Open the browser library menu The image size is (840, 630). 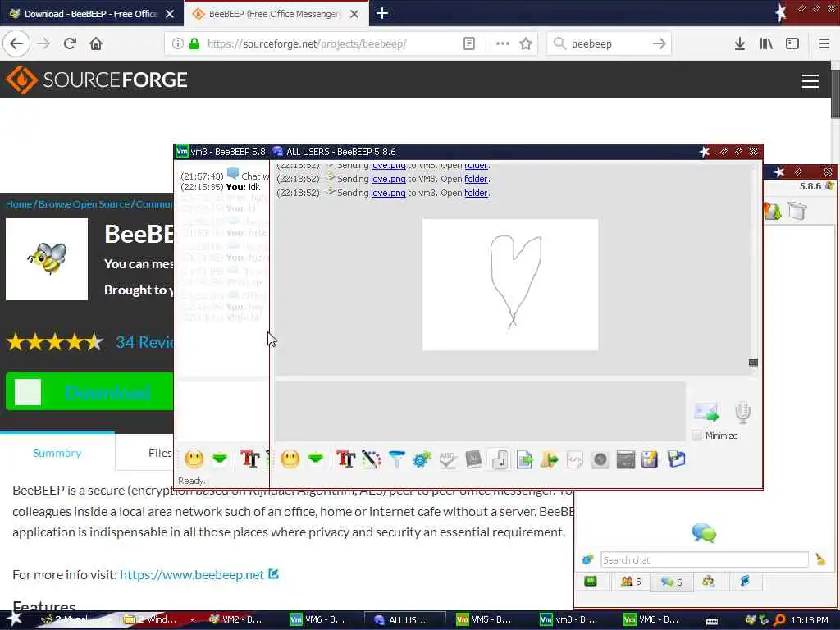pos(766,44)
